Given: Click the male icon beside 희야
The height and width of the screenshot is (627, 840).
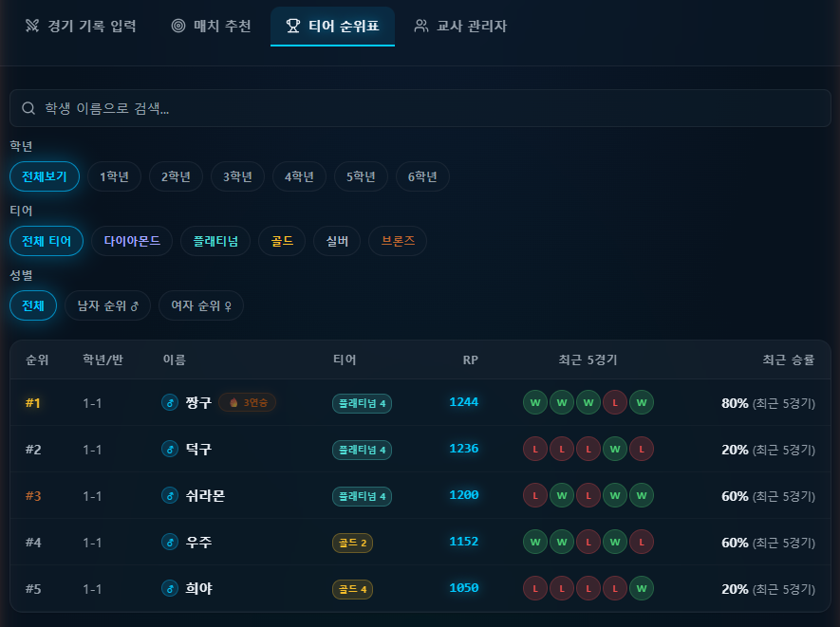Looking at the screenshot, I should click(x=170, y=588).
